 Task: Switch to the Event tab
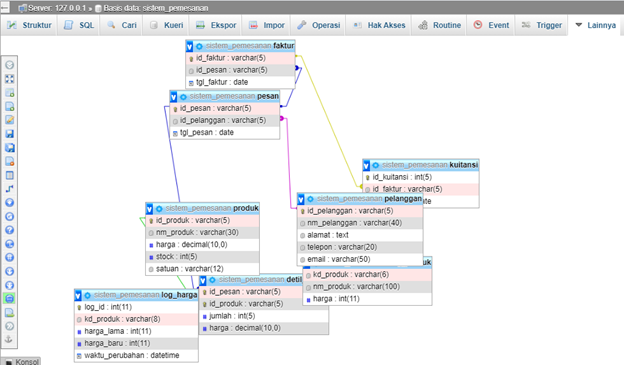491,25
